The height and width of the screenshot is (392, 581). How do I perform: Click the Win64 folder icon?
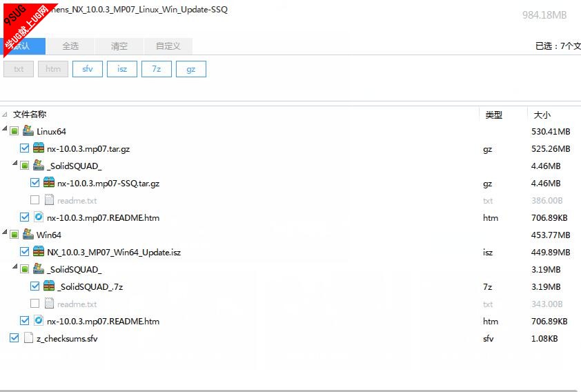pyautogui.click(x=28, y=234)
